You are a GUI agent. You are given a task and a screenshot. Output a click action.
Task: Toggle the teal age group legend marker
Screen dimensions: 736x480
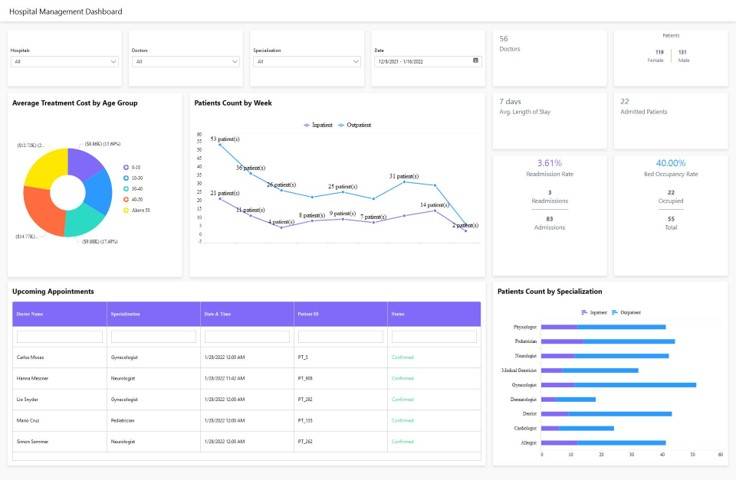(x=126, y=189)
